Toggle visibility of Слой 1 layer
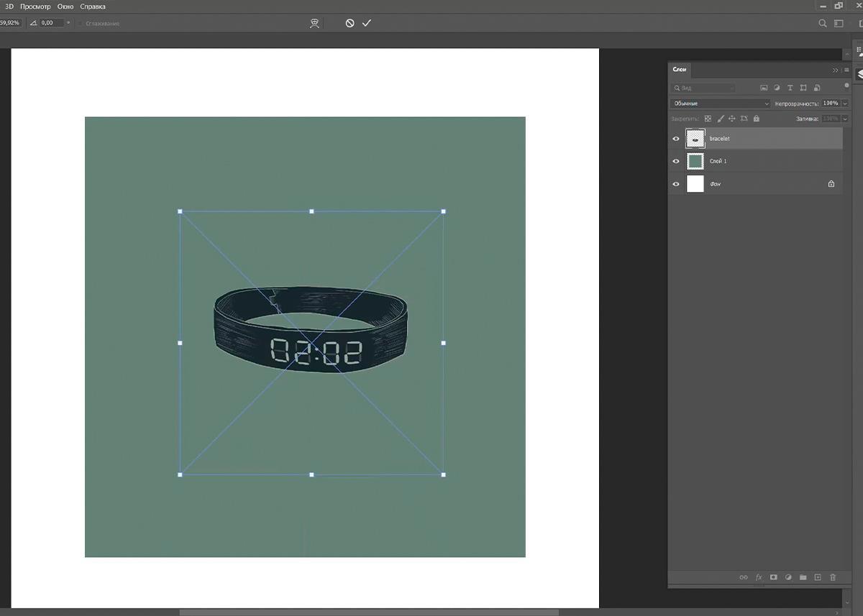863x616 pixels. (x=676, y=162)
